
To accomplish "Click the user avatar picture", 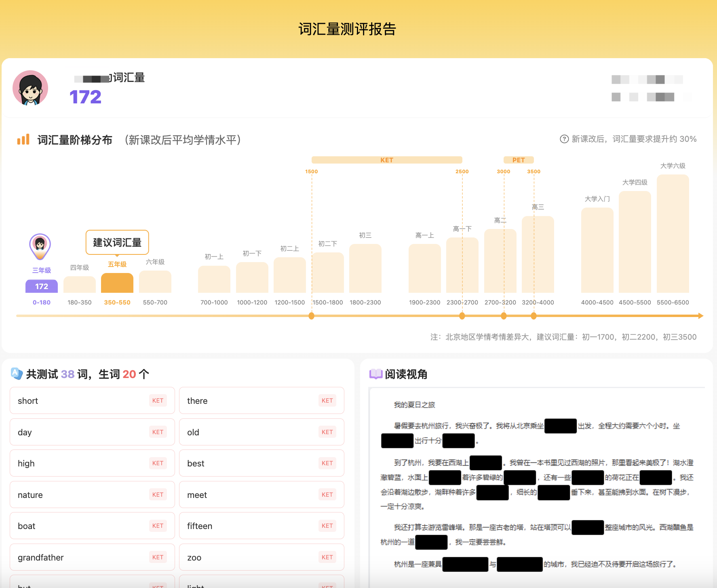I will (30, 88).
